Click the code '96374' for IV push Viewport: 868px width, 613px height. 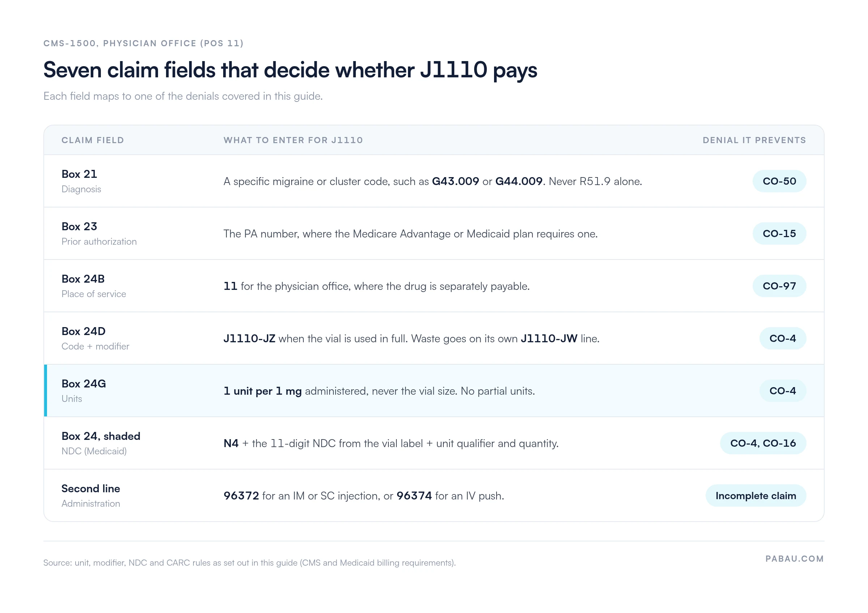pyautogui.click(x=414, y=496)
